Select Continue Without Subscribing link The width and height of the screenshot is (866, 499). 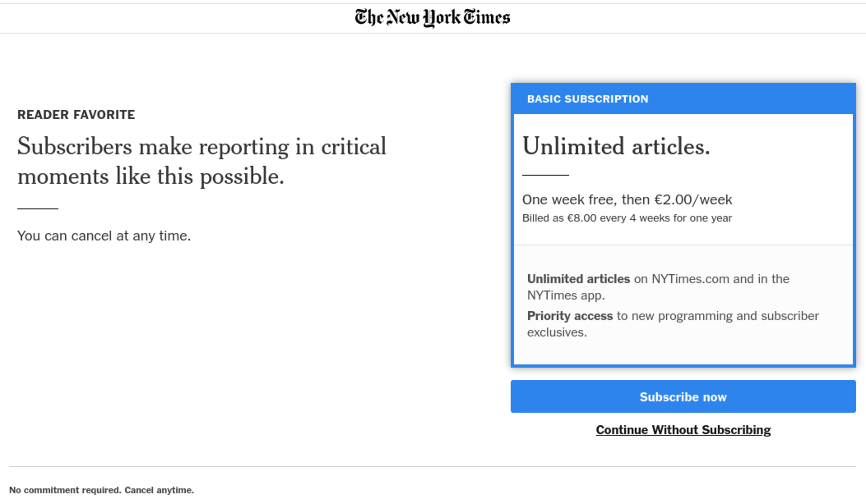pyautogui.click(x=683, y=429)
